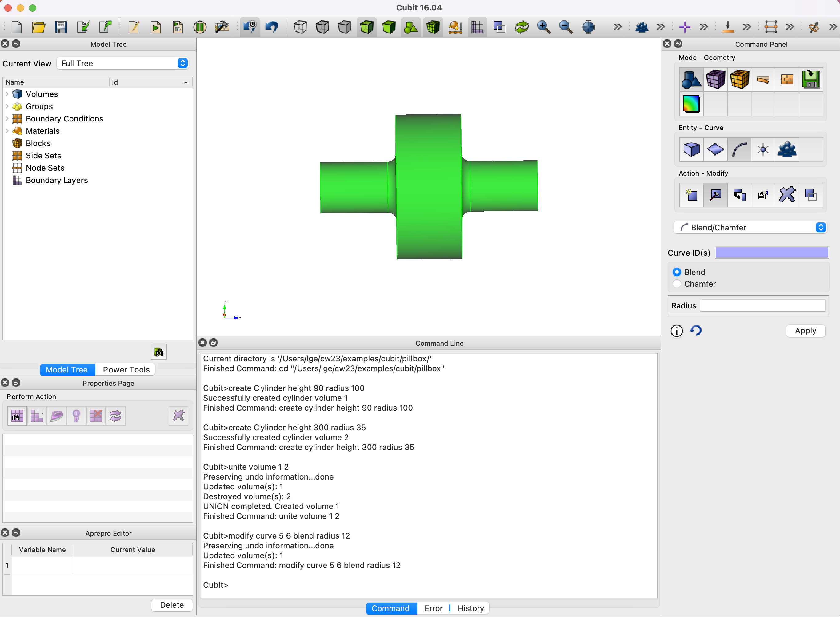This screenshot has width=840, height=617.
Task: Click the Delete button in Aprepro Editor
Action: (172, 605)
